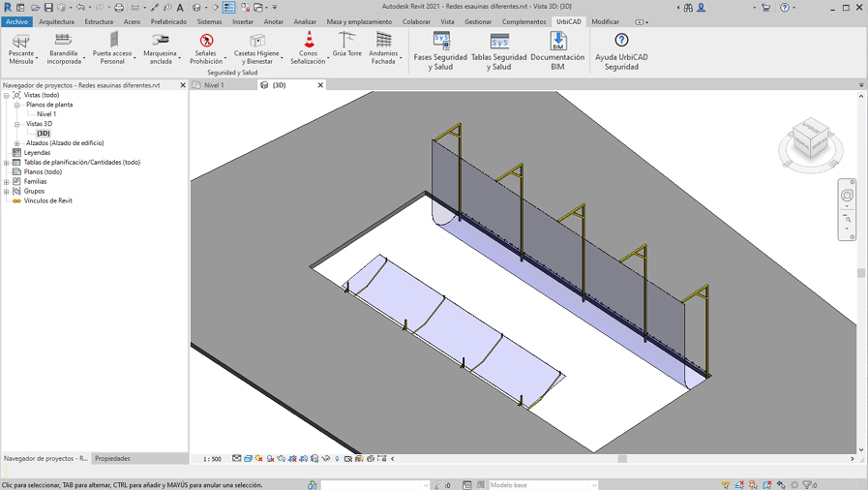Open the Arquitectura ribbon tab
Screen dimensions: 868x490
56,21
